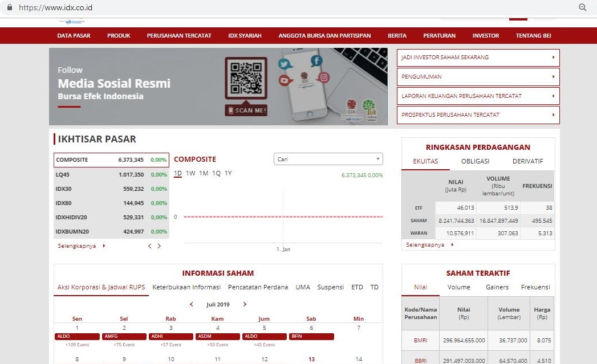Select the LQ45 index row
Image resolution: width=597 pixels, height=364 pixels.
(111, 174)
